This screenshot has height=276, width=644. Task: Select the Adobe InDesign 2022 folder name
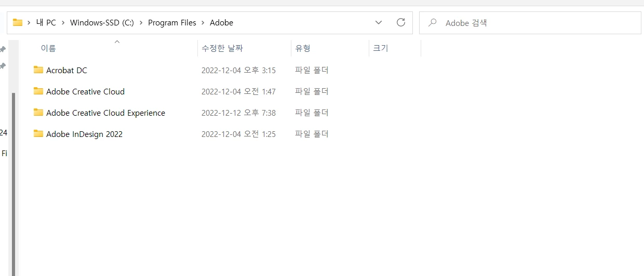[84, 134]
